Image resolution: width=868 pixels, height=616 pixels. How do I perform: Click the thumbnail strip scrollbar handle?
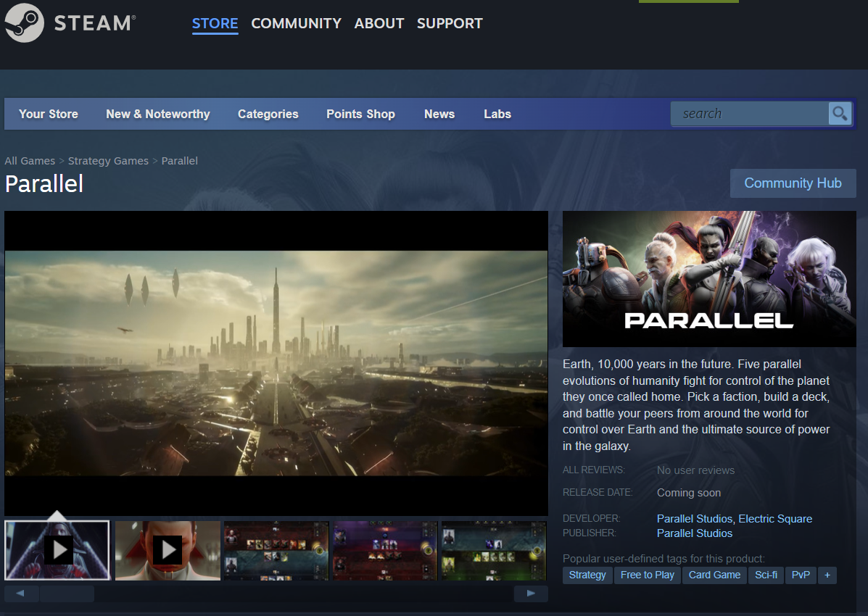pos(67,594)
